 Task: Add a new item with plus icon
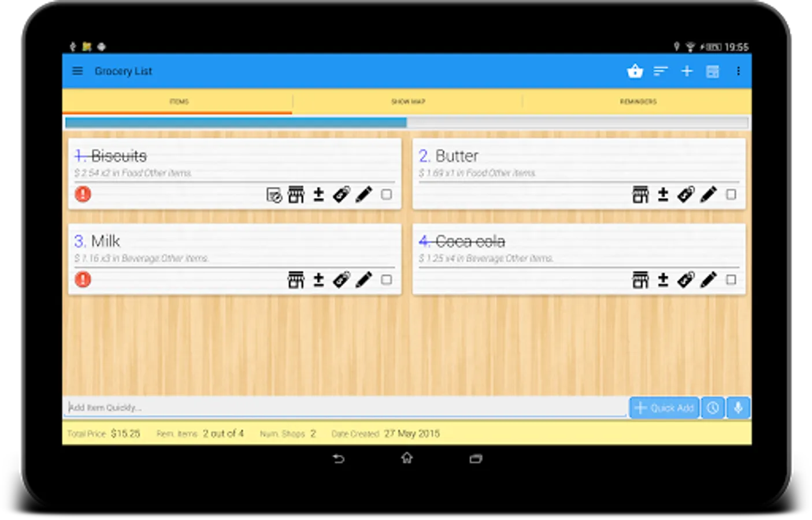point(687,71)
